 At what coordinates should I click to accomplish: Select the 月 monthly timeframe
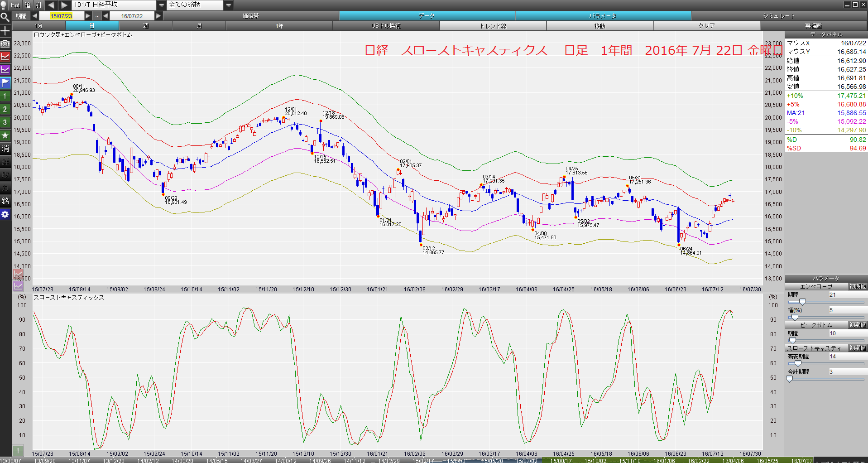199,26
